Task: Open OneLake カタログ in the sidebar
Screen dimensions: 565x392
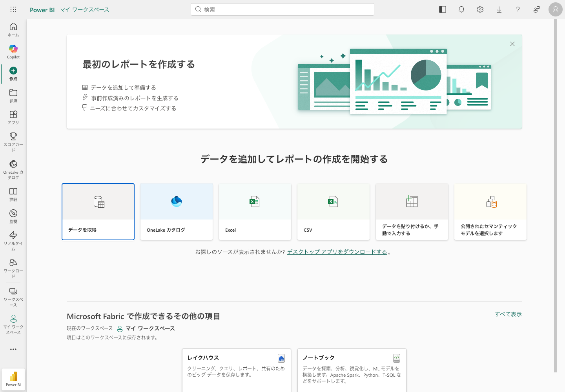Action: click(x=13, y=169)
